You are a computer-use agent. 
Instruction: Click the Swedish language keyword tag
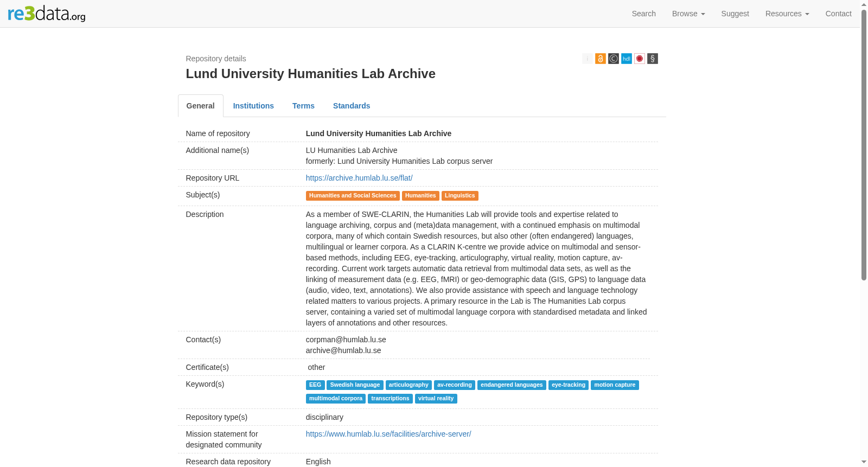355,385
